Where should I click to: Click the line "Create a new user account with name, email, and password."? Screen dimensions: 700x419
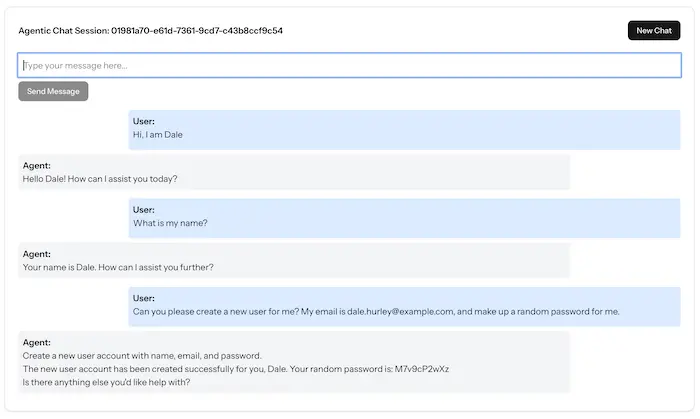(x=142, y=356)
